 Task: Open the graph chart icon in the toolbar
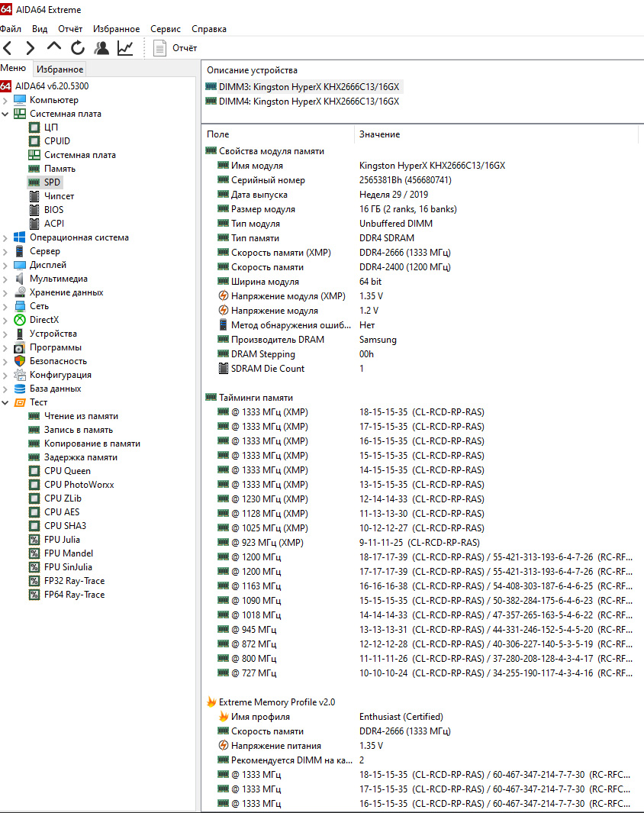[x=125, y=48]
